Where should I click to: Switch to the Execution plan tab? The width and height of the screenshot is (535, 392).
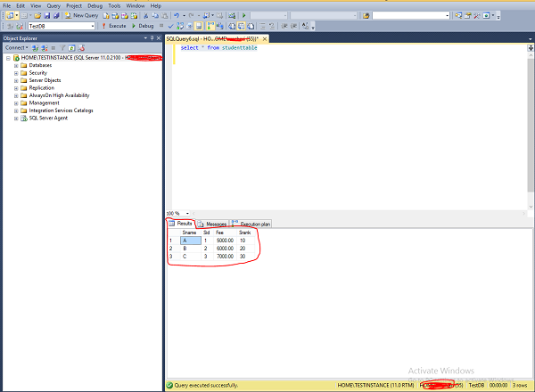pyautogui.click(x=251, y=224)
